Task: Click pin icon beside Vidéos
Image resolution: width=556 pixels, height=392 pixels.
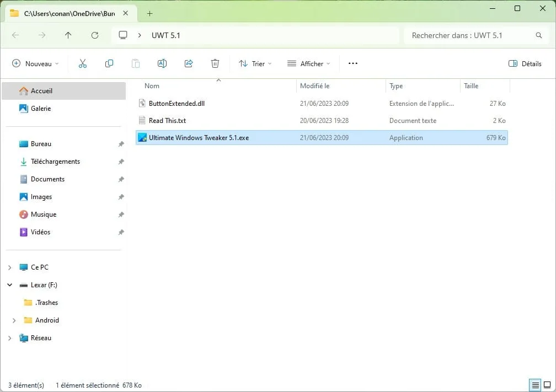Action: coord(121,232)
